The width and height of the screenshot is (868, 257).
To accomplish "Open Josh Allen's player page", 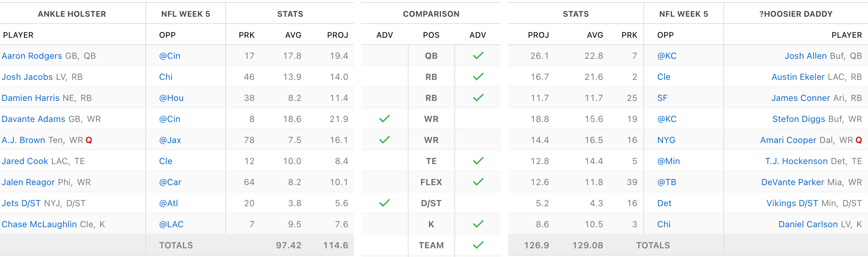I will pyautogui.click(x=805, y=56).
